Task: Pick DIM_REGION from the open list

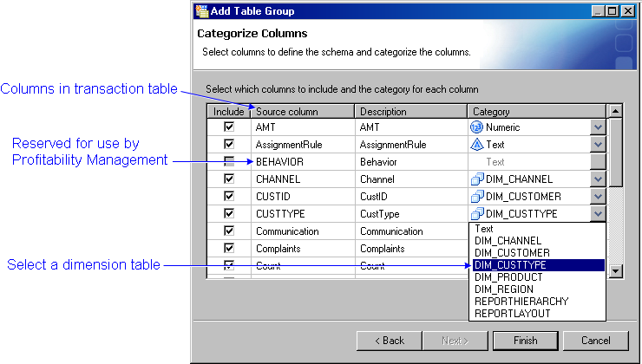Action: click(x=501, y=289)
